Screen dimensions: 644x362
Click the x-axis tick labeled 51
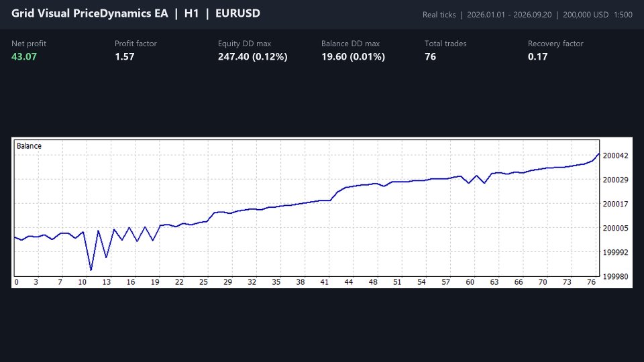click(397, 282)
